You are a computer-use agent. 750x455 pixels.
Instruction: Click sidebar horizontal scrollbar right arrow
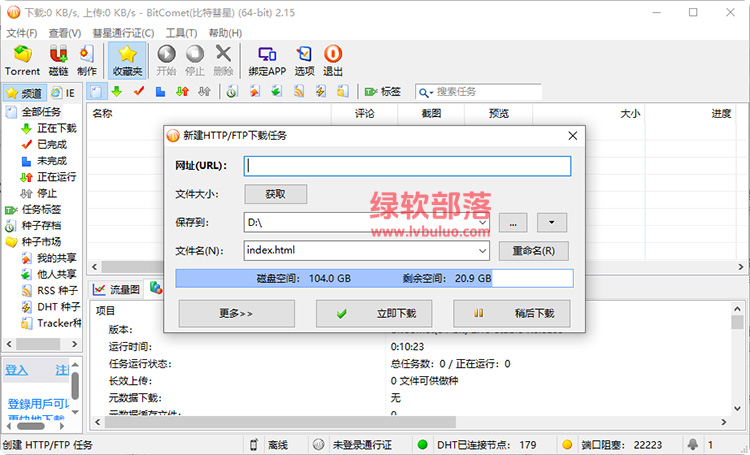(x=74, y=344)
